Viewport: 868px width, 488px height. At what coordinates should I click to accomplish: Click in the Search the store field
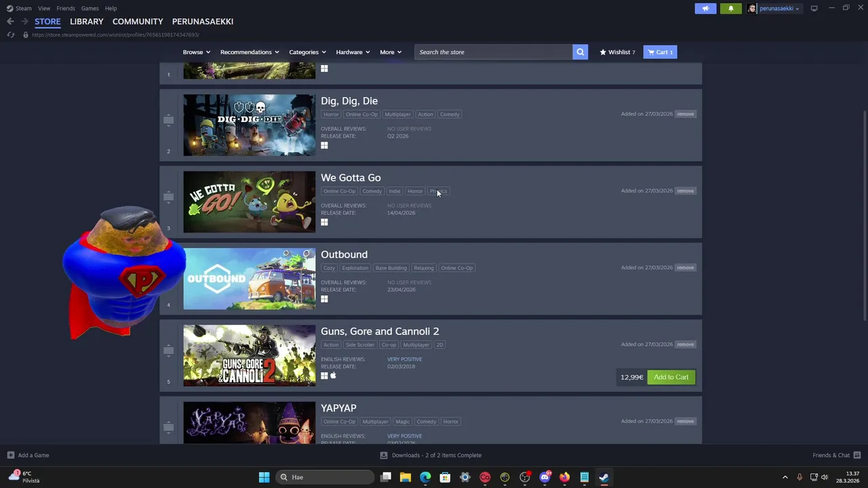[x=493, y=52]
